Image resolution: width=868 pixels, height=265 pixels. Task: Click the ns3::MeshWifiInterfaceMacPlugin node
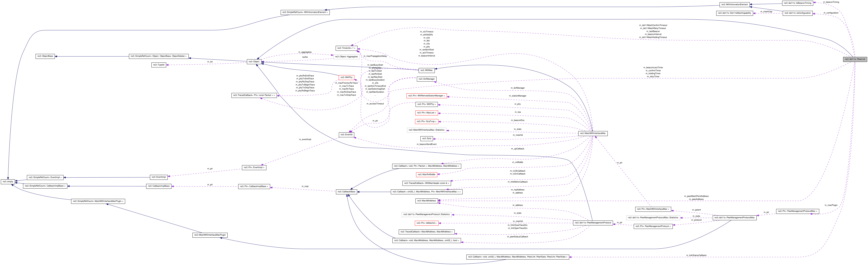210,235
